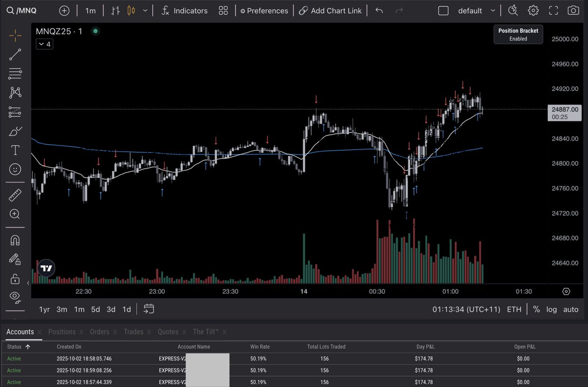
Task: Select the ruler measure tool
Action: pos(15,195)
